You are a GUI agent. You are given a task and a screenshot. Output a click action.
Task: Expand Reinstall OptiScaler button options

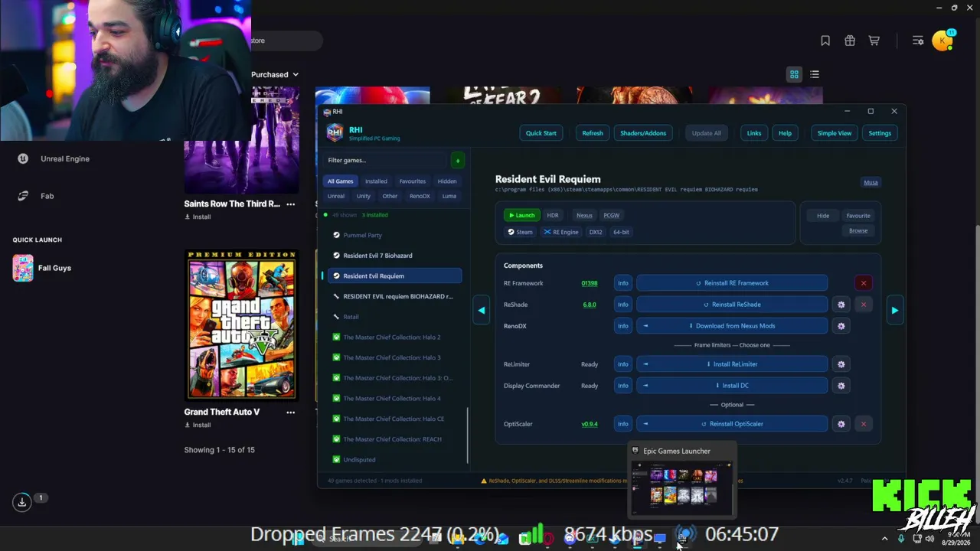645,424
